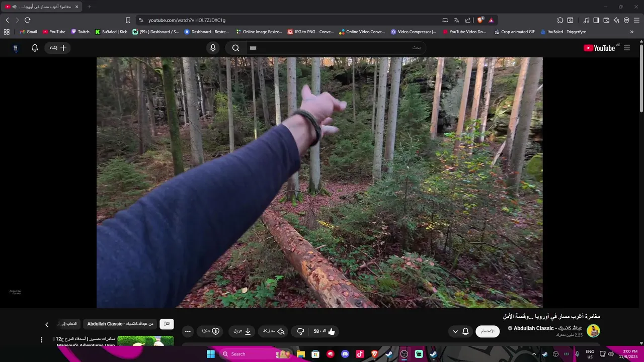Open the YouTube hamburger guide menu

[627, 48]
